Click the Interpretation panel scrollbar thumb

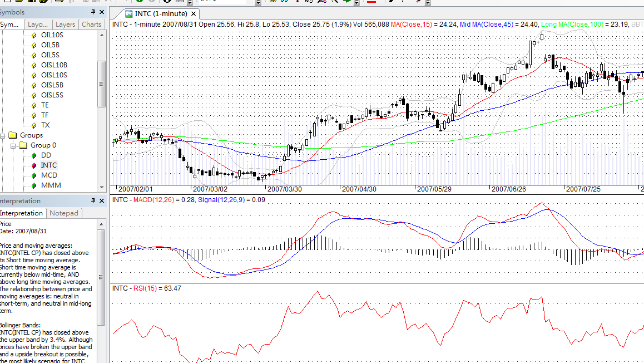tap(101, 277)
